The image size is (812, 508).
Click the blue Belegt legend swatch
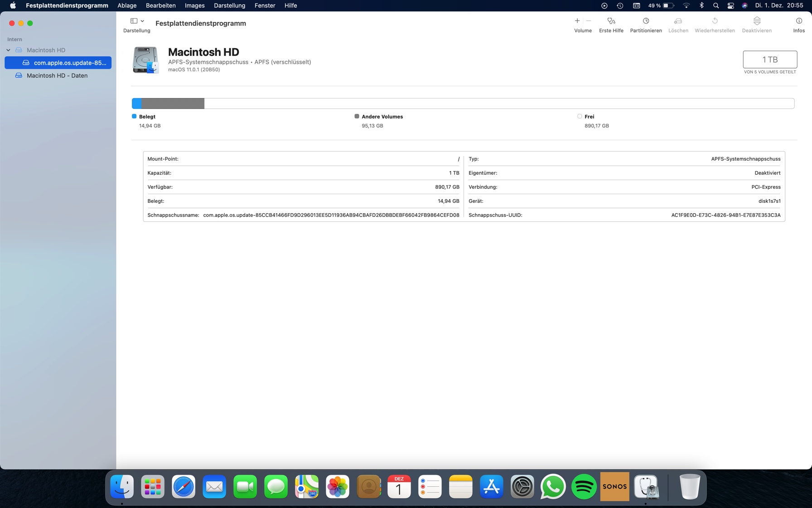(x=134, y=116)
